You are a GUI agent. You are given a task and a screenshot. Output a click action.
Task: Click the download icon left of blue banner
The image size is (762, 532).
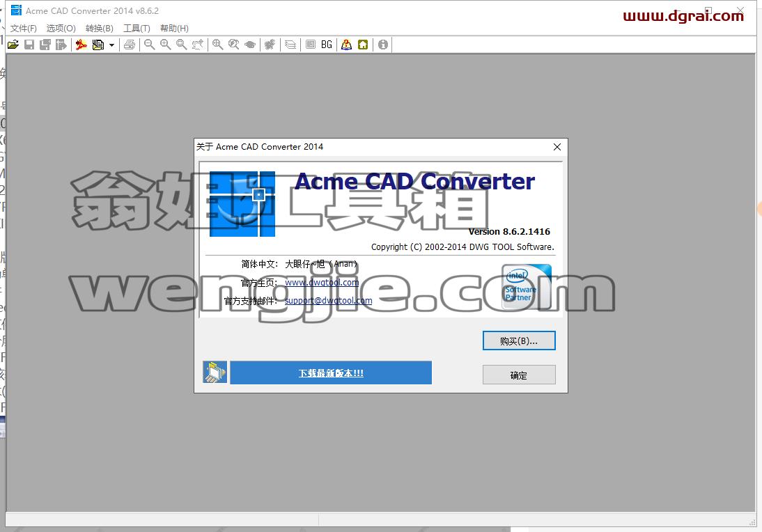click(x=215, y=372)
